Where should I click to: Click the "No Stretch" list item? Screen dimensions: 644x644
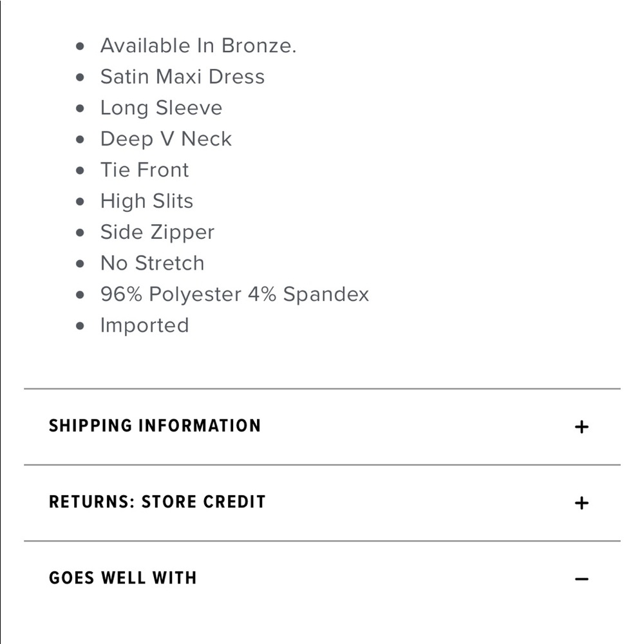pos(153,263)
